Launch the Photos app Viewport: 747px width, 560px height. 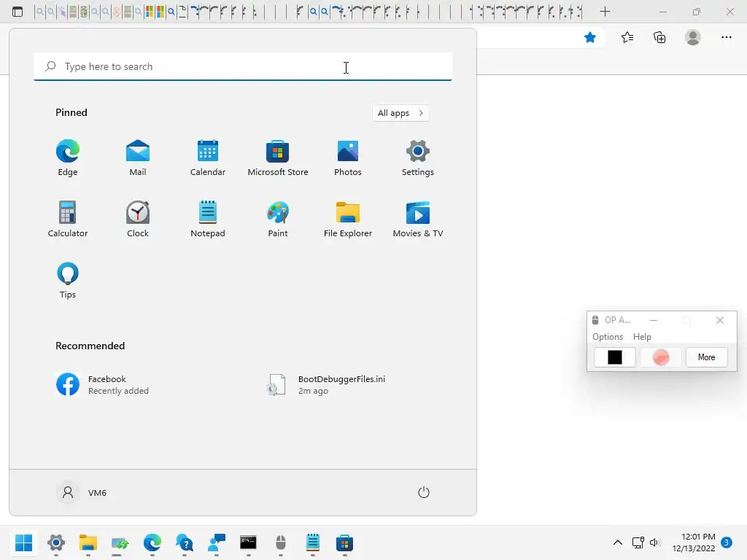tap(348, 158)
